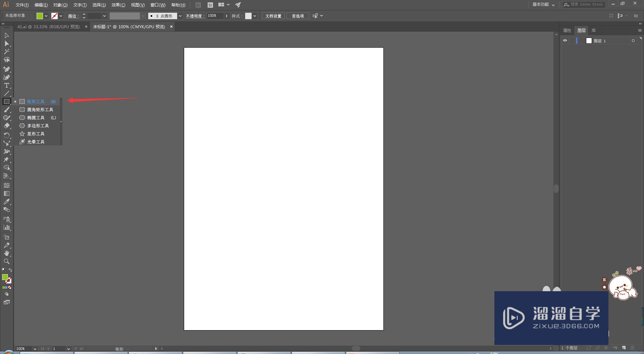Reset default fill and stroke

(x=4, y=270)
